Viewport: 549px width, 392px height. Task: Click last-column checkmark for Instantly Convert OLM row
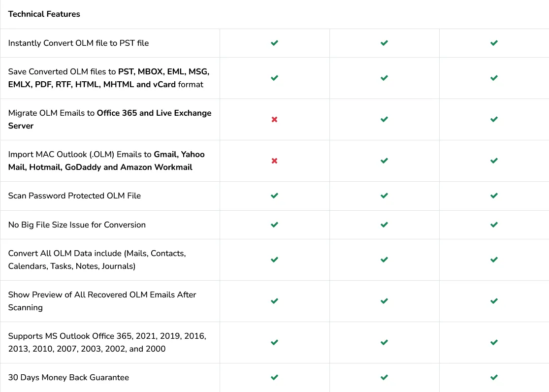[494, 43]
